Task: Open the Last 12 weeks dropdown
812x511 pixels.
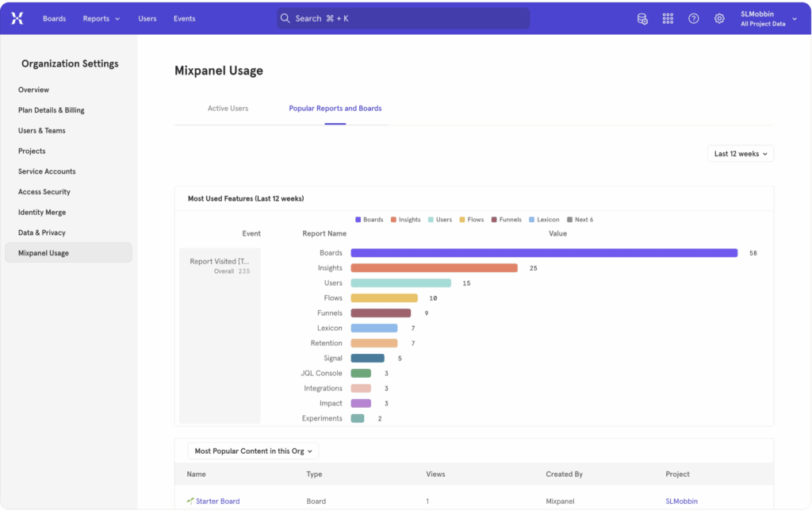Action: coord(740,153)
